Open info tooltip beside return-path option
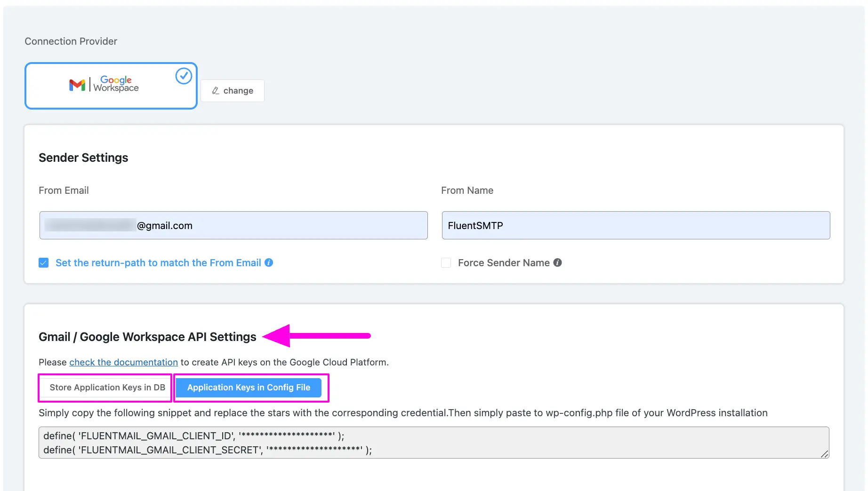 tap(269, 262)
